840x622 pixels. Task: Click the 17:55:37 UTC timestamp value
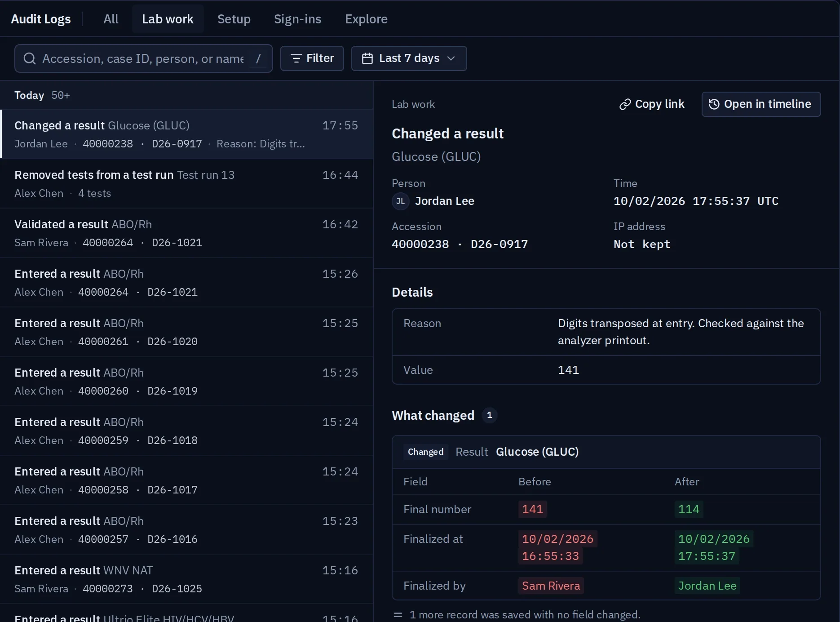point(696,201)
